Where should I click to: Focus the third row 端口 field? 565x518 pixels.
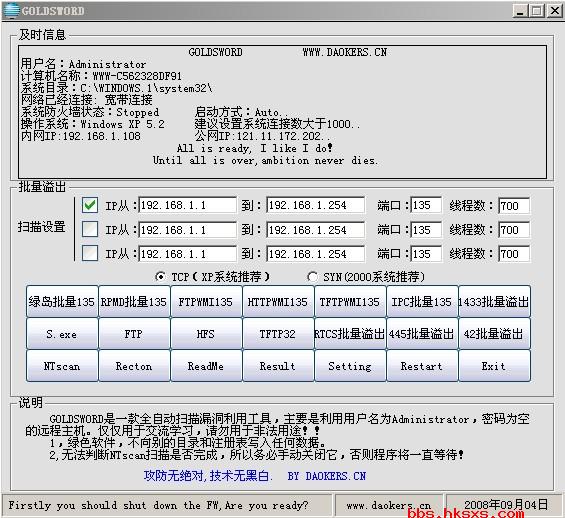pyautogui.click(x=426, y=254)
